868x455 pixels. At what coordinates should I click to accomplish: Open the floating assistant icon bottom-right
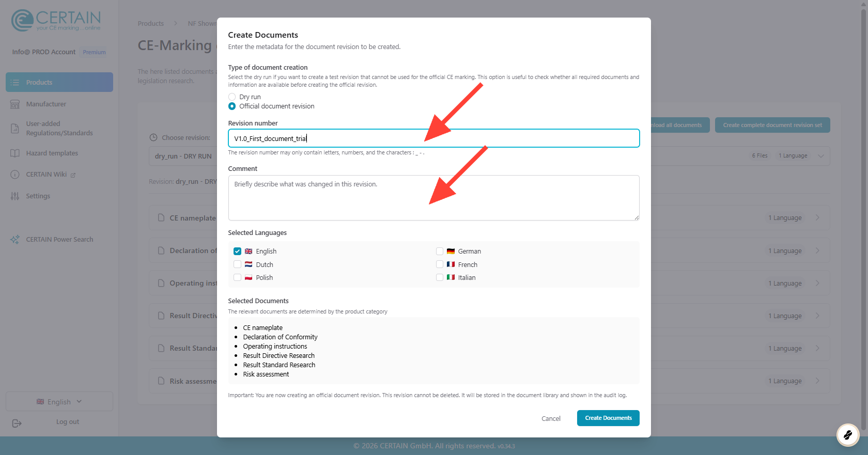(847, 435)
